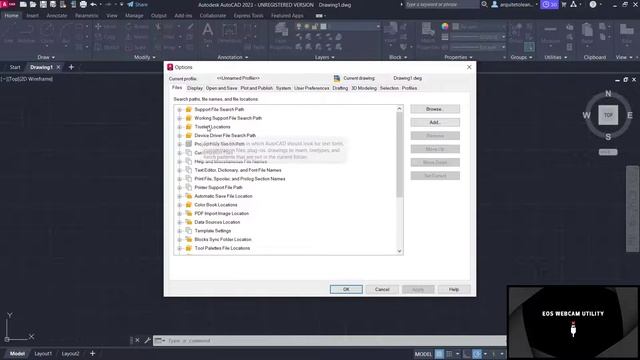Expand the Working Support File Search Path node

pyautogui.click(x=179, y=118)
